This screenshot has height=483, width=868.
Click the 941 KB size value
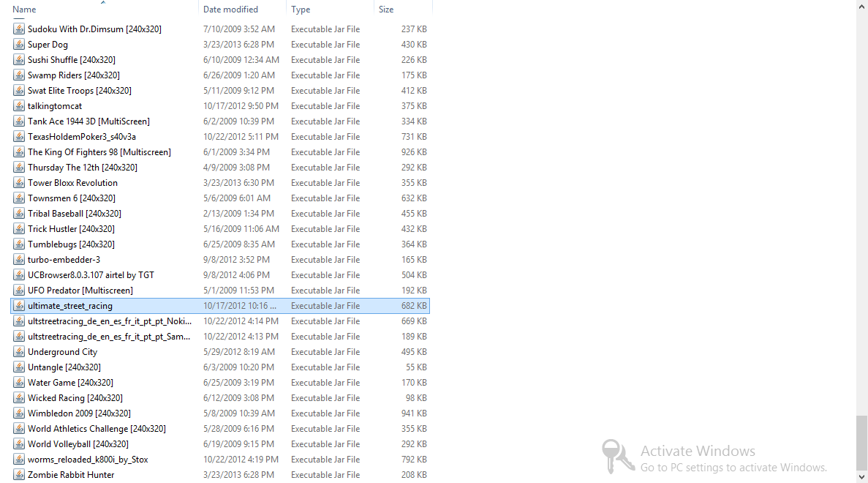pyautogui.click(x=414, y=413)
